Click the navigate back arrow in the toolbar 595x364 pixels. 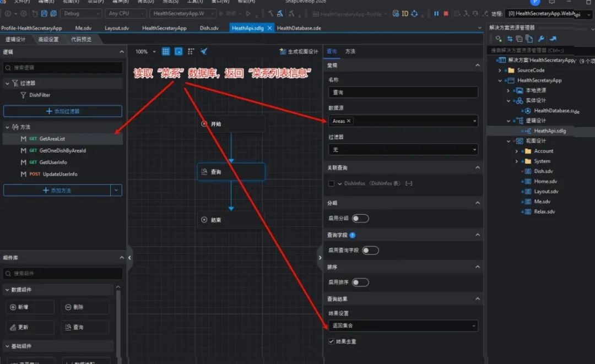coord(8,14)
